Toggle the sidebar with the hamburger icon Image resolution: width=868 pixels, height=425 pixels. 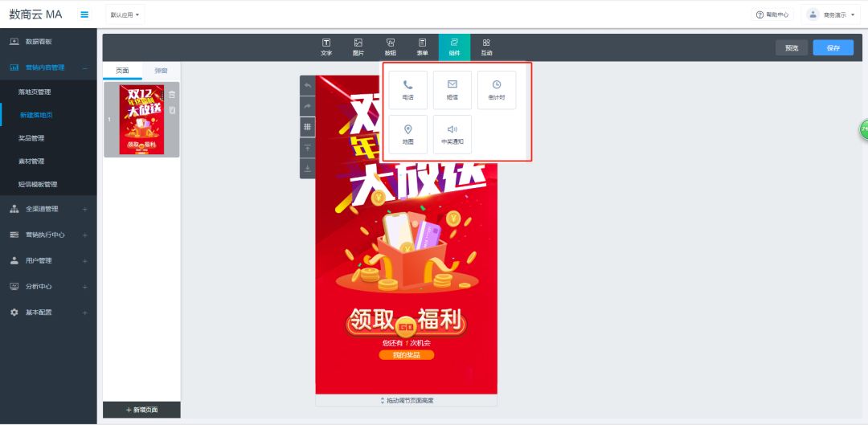[x=84, y=14]
